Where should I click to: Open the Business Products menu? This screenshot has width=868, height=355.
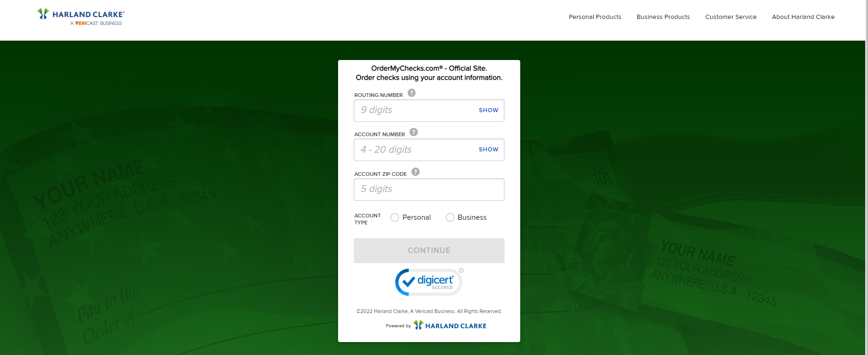coord(663,17)
